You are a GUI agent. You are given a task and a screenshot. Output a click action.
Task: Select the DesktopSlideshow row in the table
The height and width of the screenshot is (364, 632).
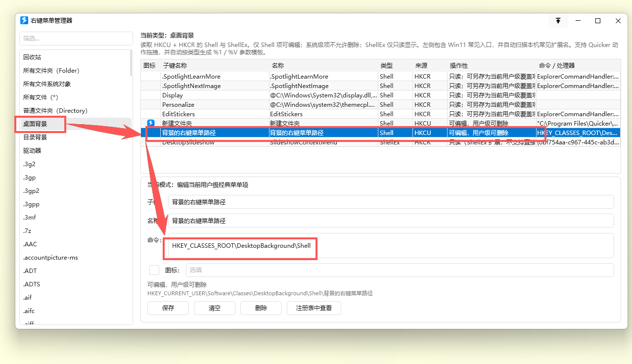(188, 143)
